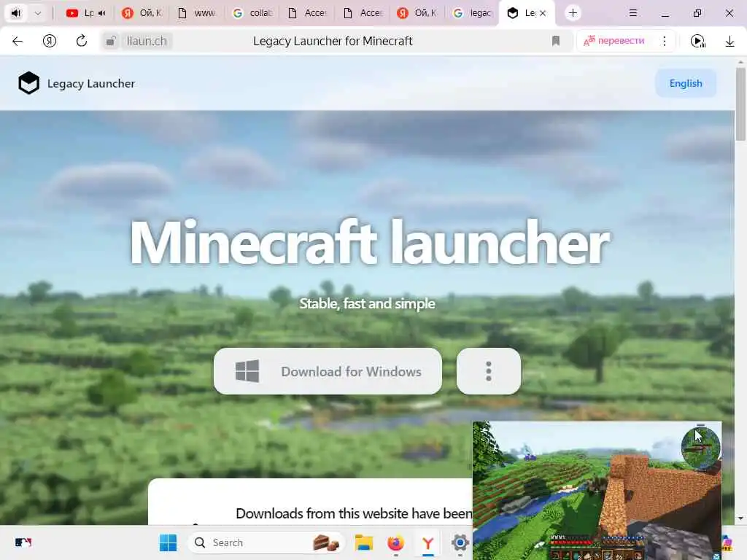Image resolution: width=747 pixels, height=560 pixels.
Task: Open the widgets icon in taskbar corner
Action: [x=23, y=542]
